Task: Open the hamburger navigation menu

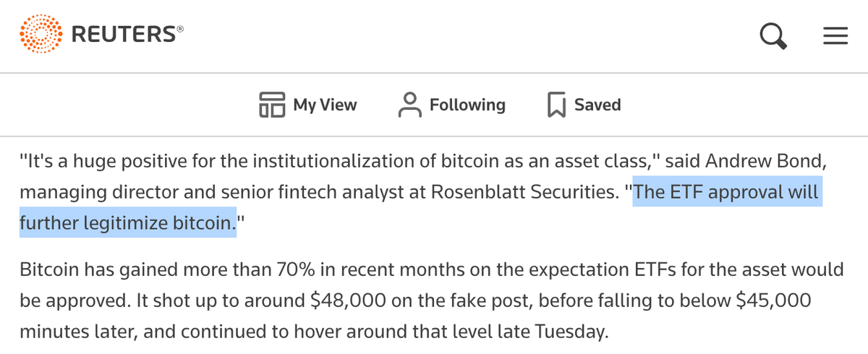Action: click(x=835, y=35)
